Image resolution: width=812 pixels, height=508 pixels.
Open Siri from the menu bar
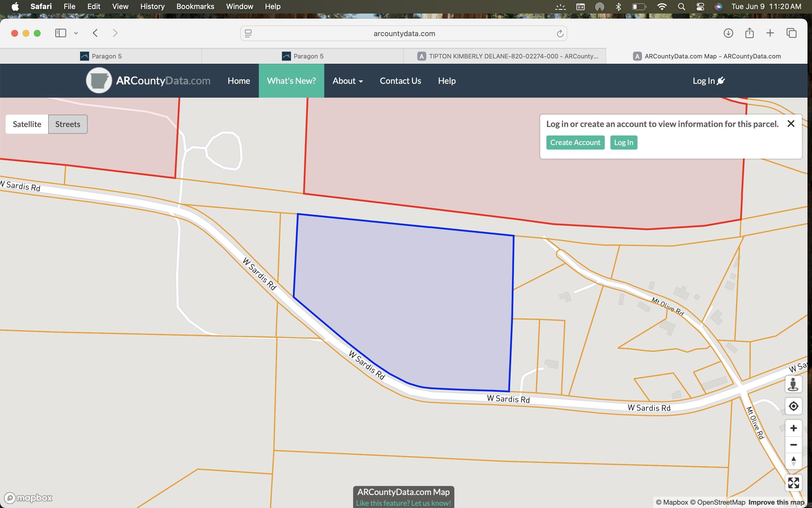tap(718, 6)
